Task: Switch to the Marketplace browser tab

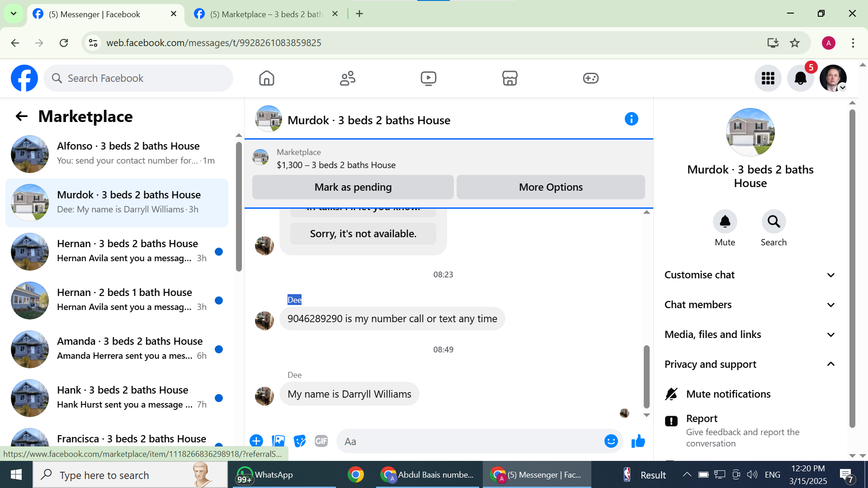Action: point(266,14)
